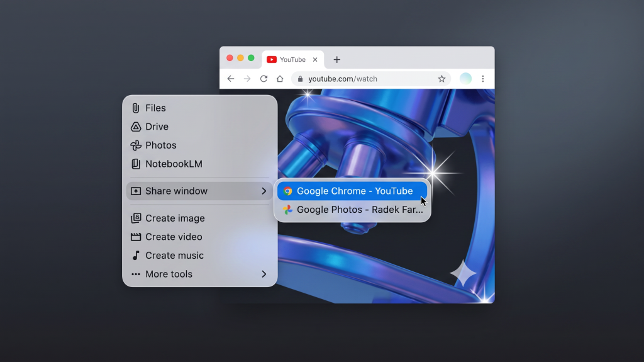Bookmark page with the star icon
The height and width of the screenshot is (362, 644).
pyautogui.click(x=441, y=79)
